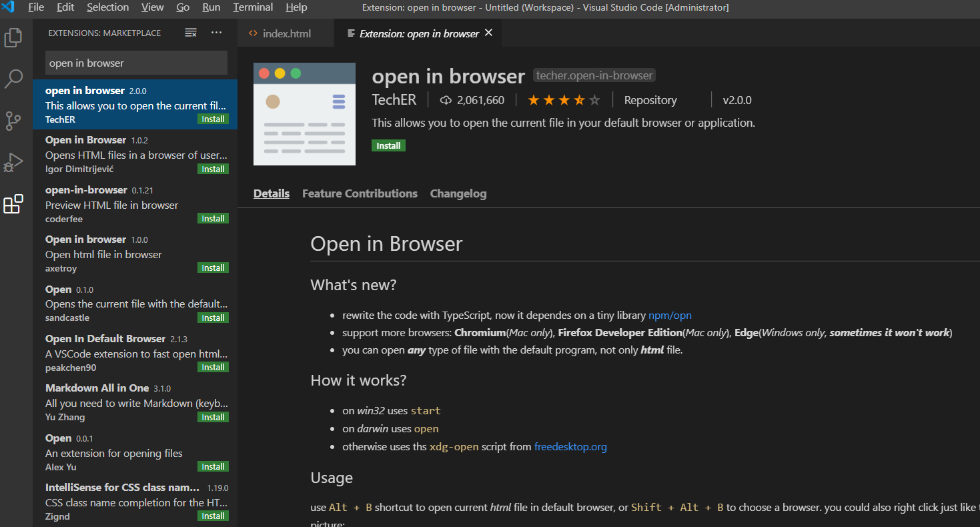The height and width of the screenshot is (527, 980).
Task: Switch to the Feature Contributions tab
Action: 360,193
